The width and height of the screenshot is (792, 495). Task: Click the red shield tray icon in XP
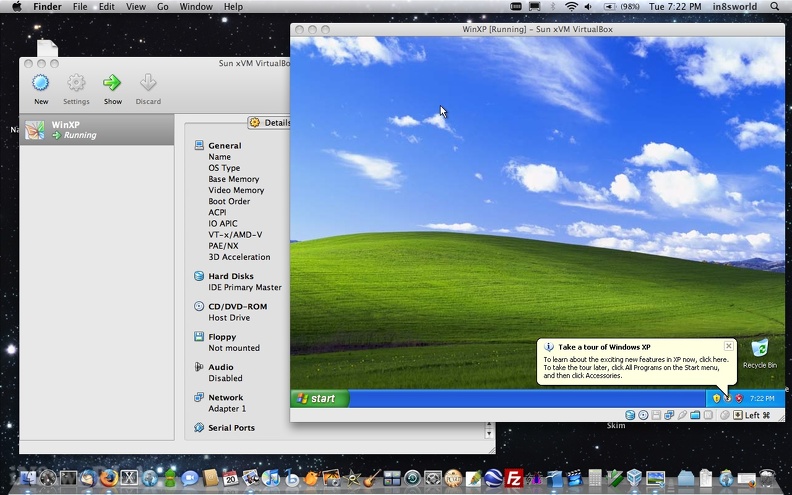coord(739,399)
